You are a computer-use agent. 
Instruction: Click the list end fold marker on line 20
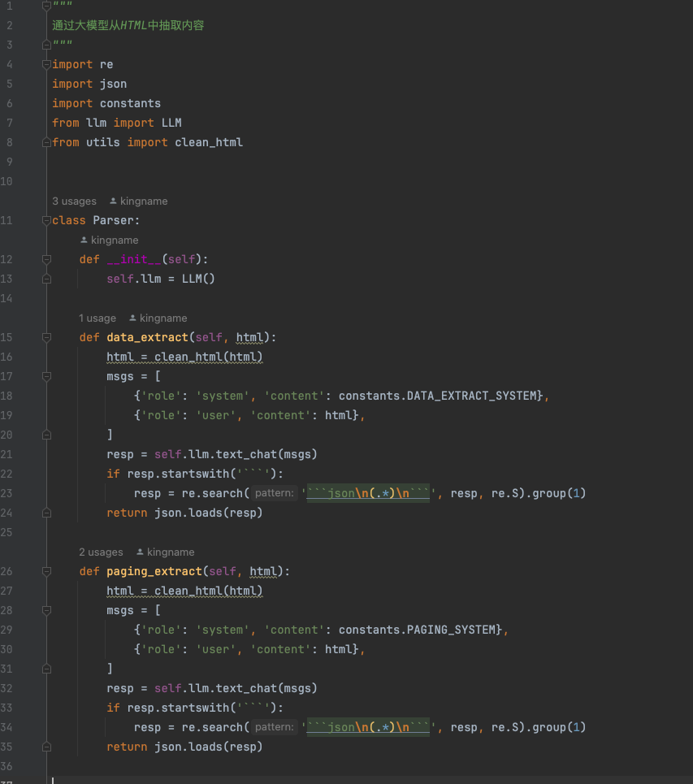point(46,435)
